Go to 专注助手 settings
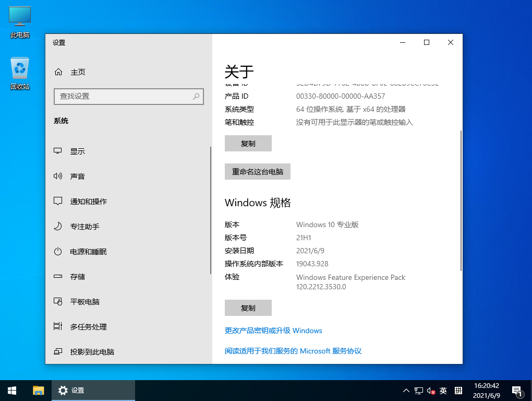This screenshot has width=532, height=401. [128, 227]
